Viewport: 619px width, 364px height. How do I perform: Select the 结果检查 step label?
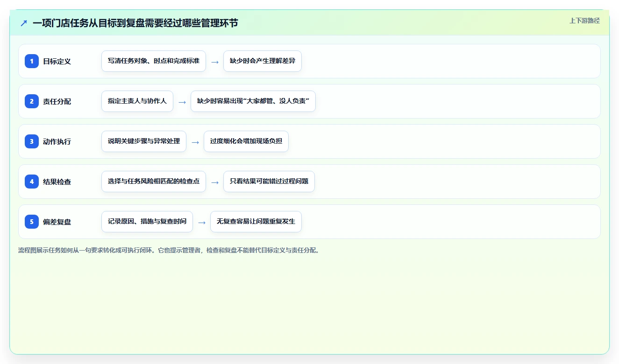(57, 182)
